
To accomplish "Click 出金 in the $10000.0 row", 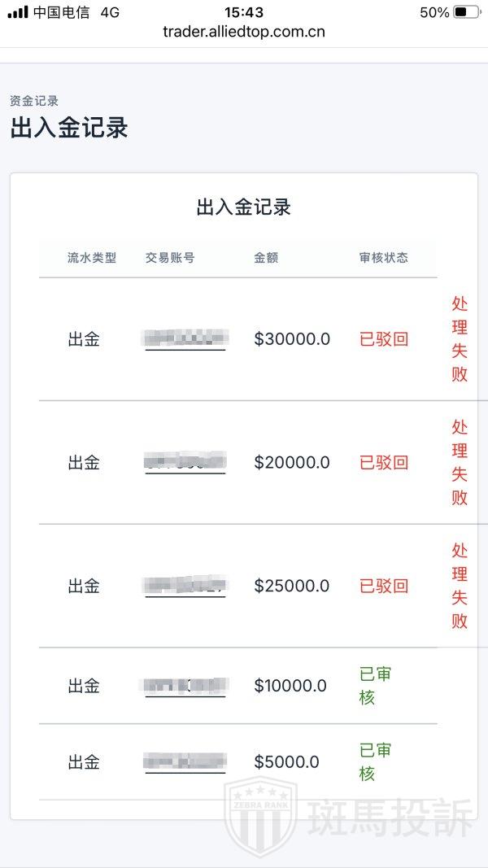I will click(x=84, y=686).
